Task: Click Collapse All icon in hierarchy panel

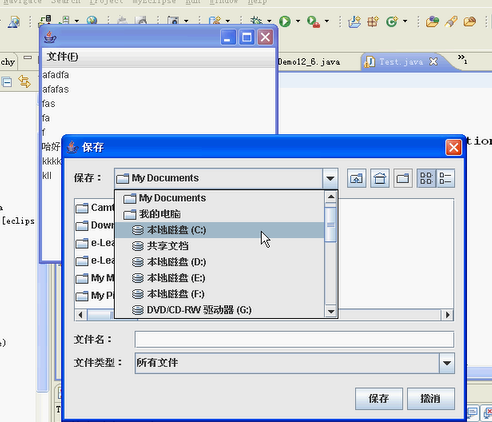Action: [7, 82]
